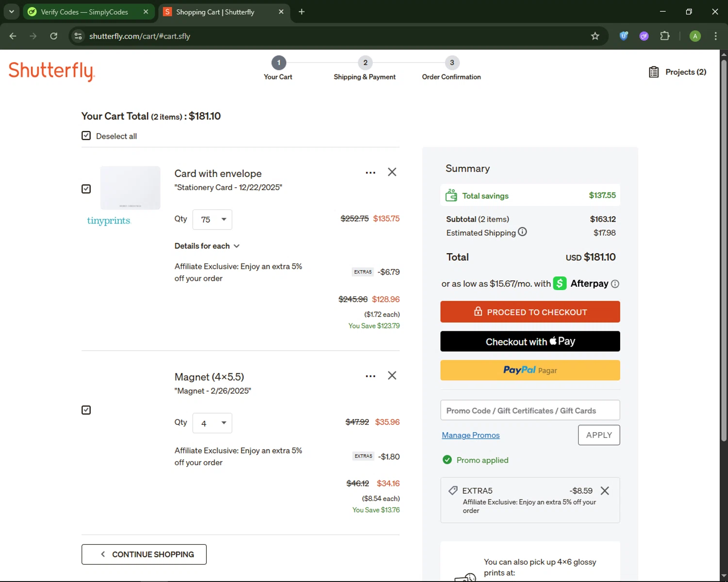Click the tinyprints brand logo
The image size is (728, 582).
pyautogui.click(x=109, y=221)
